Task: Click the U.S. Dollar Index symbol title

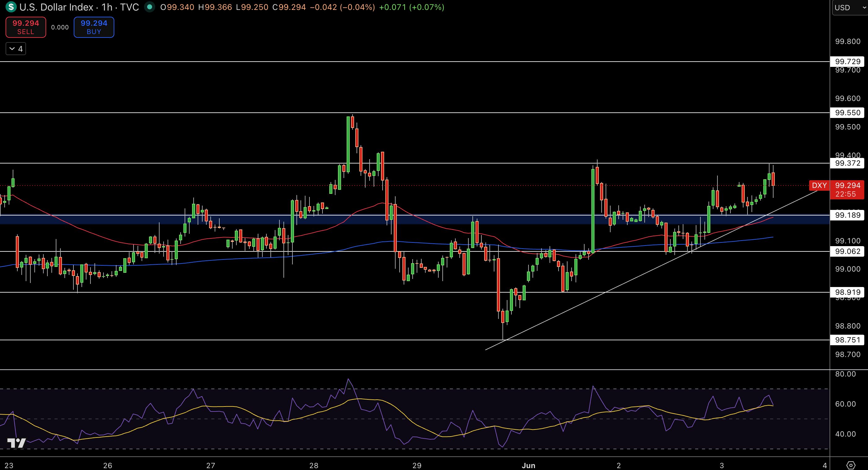Action: pos(56,7)
